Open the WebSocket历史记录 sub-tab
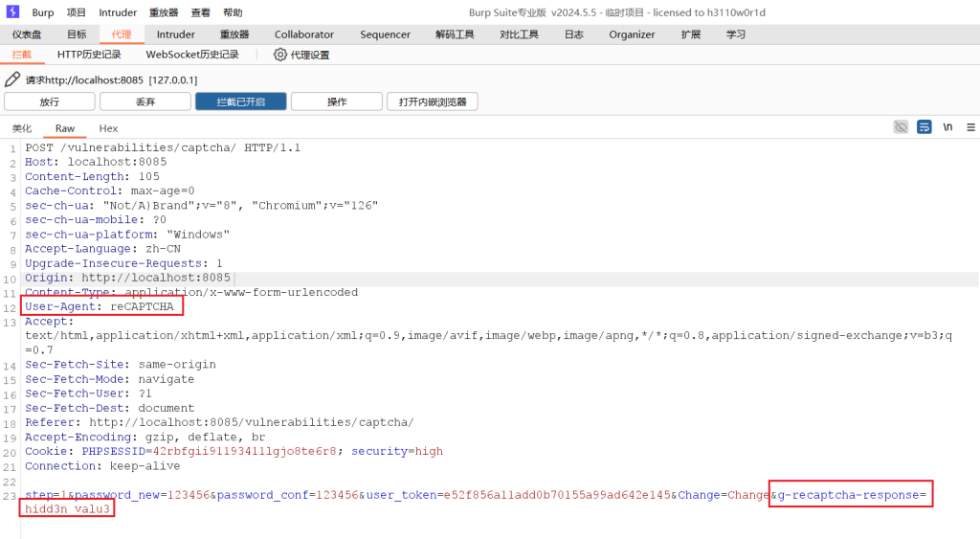980x539 pixels. point(191,55)
